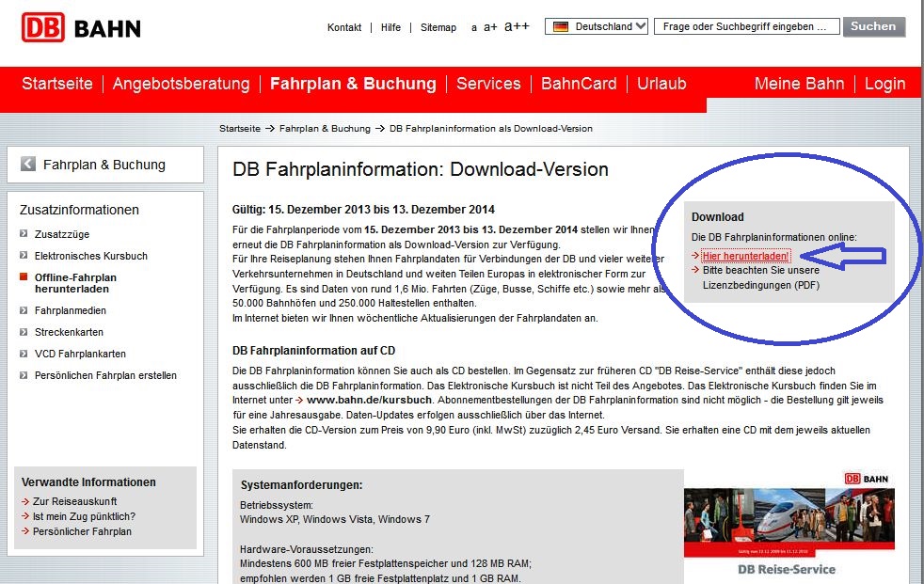This screenshot has width=924, height=584.
Task: Open Persönlichen Fahrplan erstellen in the sidebar
Action: [x=105, y=375]
